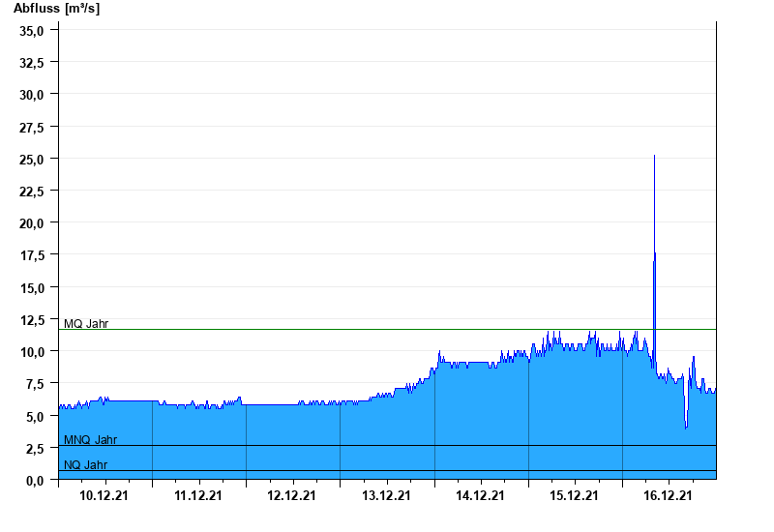Select the 14.12.21 date label

pos(480,495)
